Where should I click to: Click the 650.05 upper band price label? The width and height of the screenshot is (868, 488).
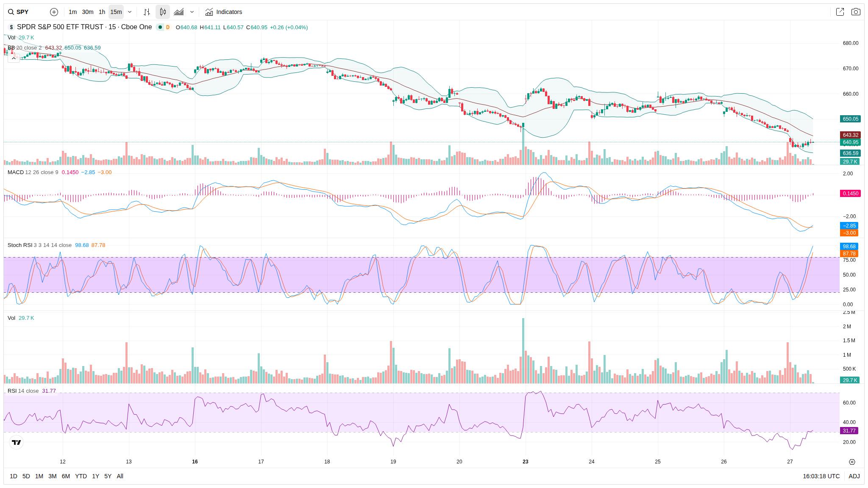point(850,119)
